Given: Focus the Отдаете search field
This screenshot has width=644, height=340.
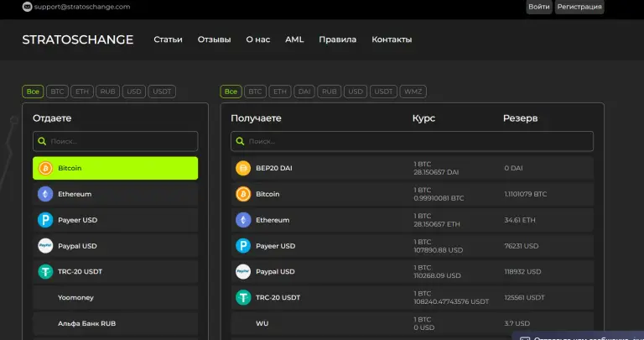Looking at the screenshot, I should click(x=116, y=141).
